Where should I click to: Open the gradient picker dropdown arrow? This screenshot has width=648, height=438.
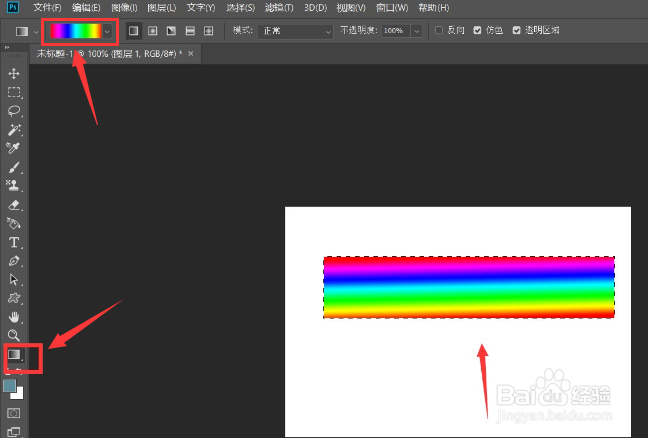107,31
